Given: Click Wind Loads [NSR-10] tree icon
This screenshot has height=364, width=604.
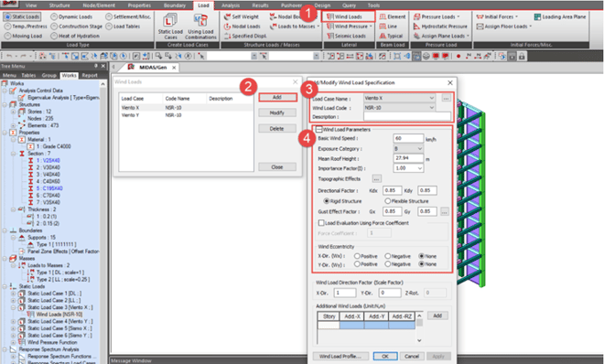Looking at the screenshot, I should (x=30, y=315).
